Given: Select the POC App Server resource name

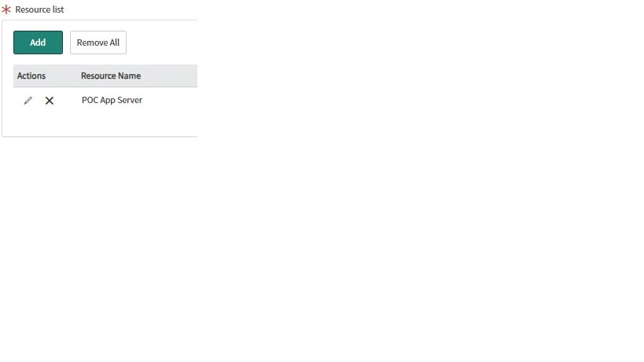Looking at the screenshot, I should click(x=112, y=101).
